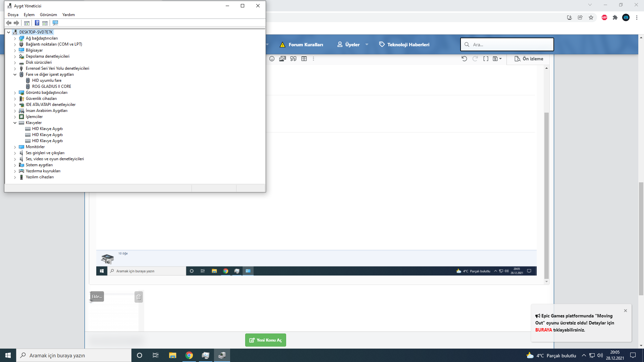Select ROG GLADIUS II CORE device
Viewport: 644px width, 362px height.
click(x=51, y=86)
